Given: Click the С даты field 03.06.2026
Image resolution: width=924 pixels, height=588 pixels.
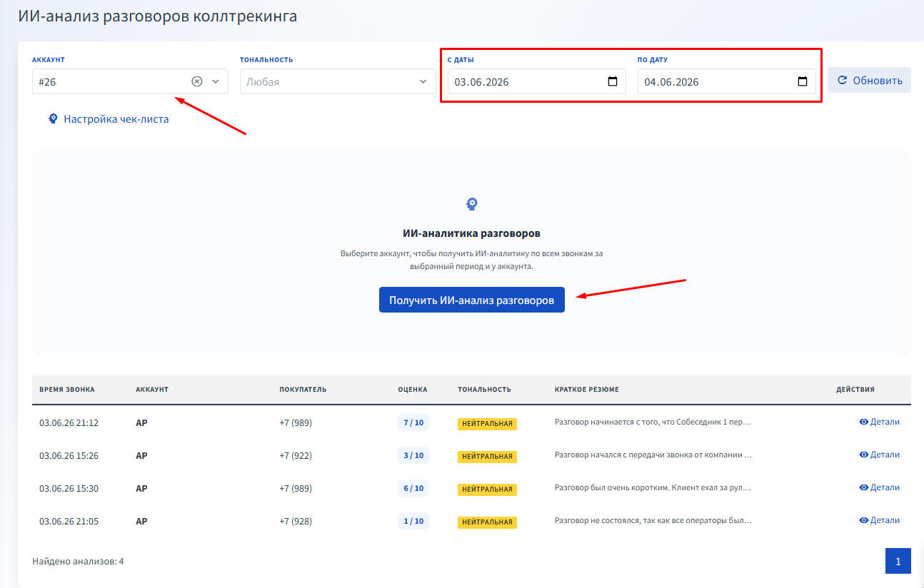Looking at the screenshot, I should [x=537, y=81].
